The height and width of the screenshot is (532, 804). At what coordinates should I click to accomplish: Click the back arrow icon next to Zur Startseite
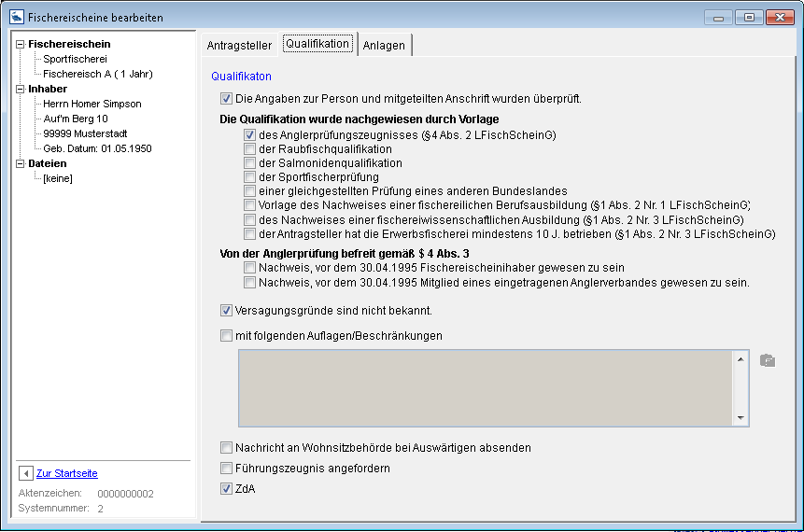[26, 473]
